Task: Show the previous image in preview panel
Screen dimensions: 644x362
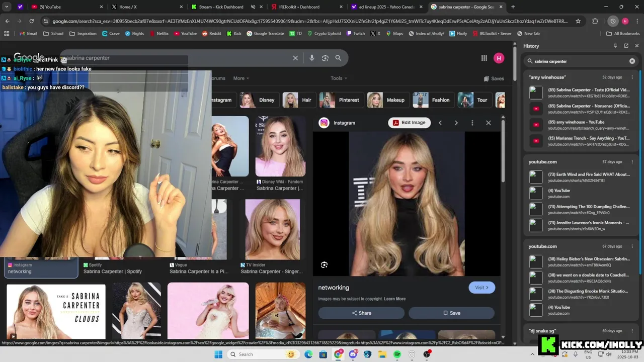Action: [x=440, y=123]
